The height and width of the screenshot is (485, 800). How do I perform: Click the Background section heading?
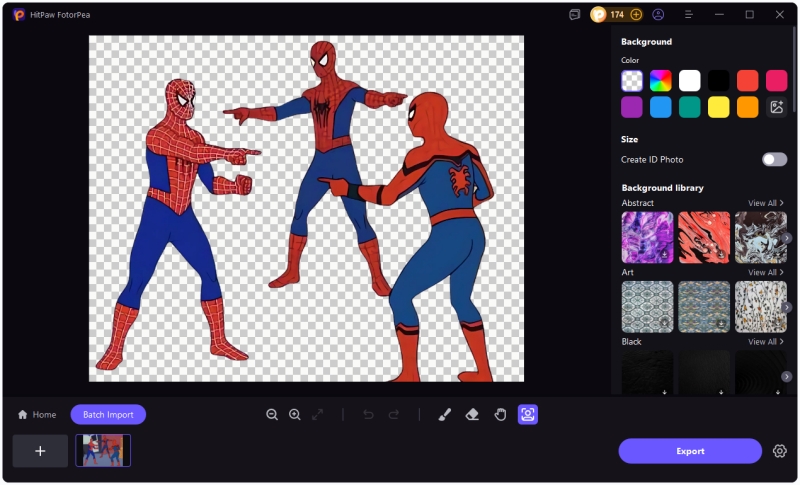click(x=646, y=42)
